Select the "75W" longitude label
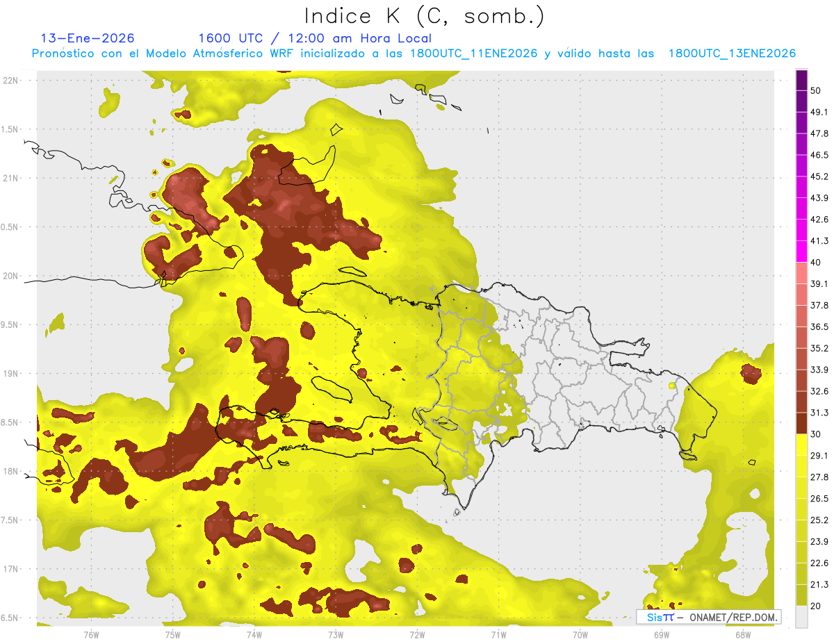The height and width of the screenshot is (644, 834). pos(173,634)
